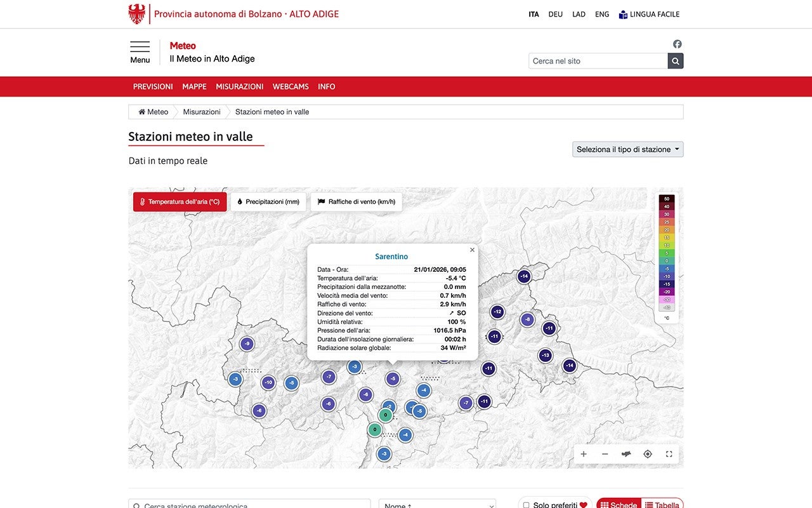Locate my position on the map

(x=648, y=454)
